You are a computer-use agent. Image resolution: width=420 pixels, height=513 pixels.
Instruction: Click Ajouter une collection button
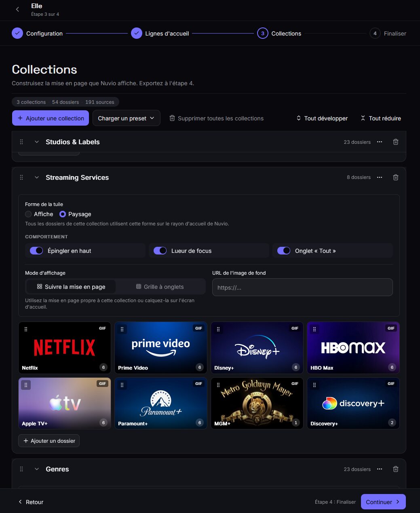(x=51, y=118)
